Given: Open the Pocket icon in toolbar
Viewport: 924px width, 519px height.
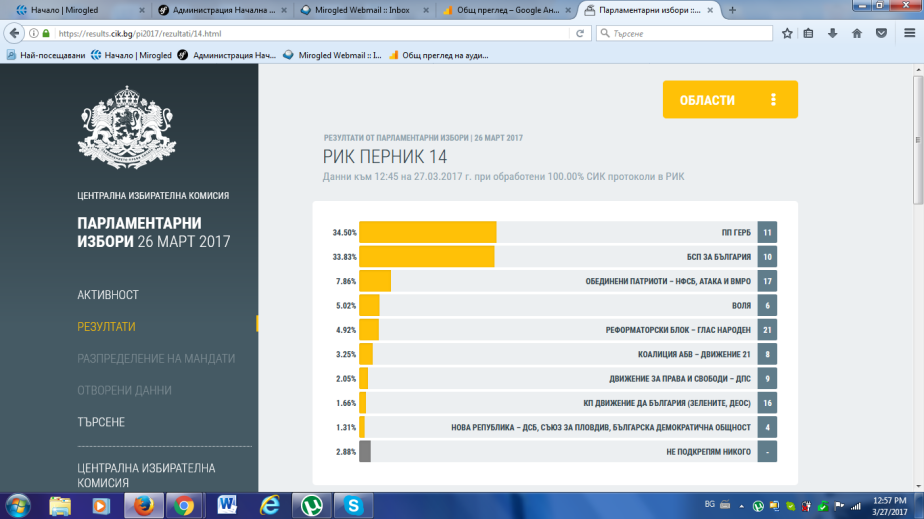Looking at the screenshot, I should pyautogui.click(x=881, y=33).
